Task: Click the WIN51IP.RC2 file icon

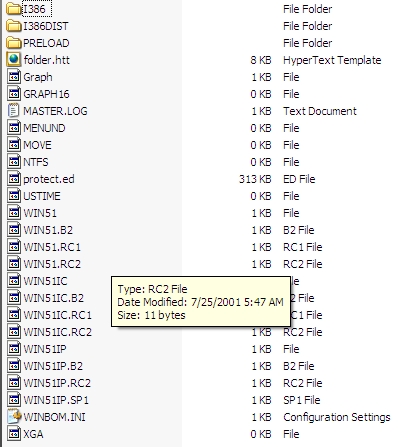Action: [x=14, y=383]
